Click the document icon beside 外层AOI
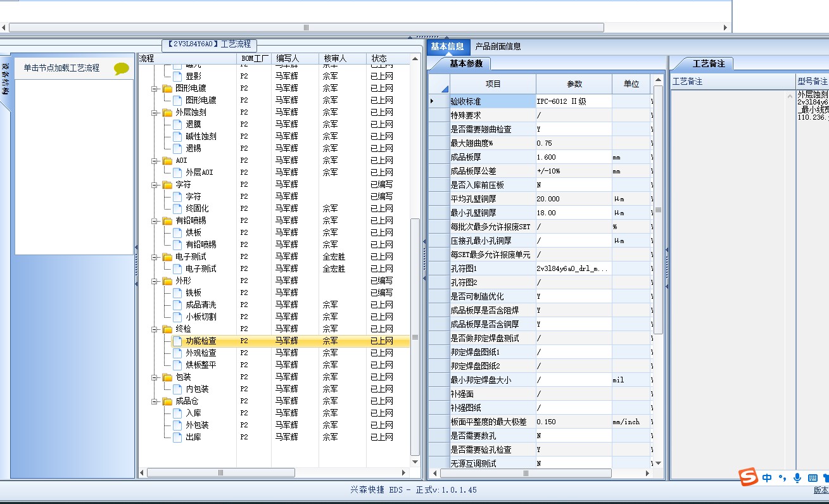Image resolution: width=829 pixels, height=504 pixels. (x=177, y=172)
